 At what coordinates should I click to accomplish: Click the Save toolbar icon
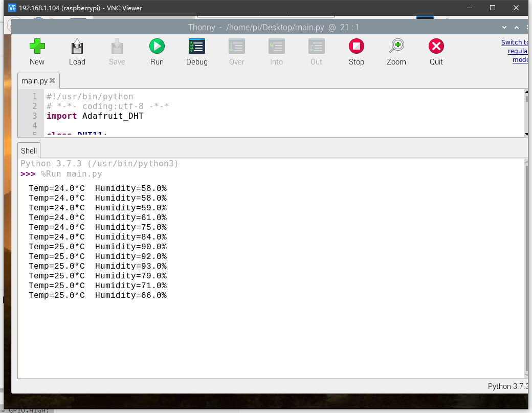117,47
